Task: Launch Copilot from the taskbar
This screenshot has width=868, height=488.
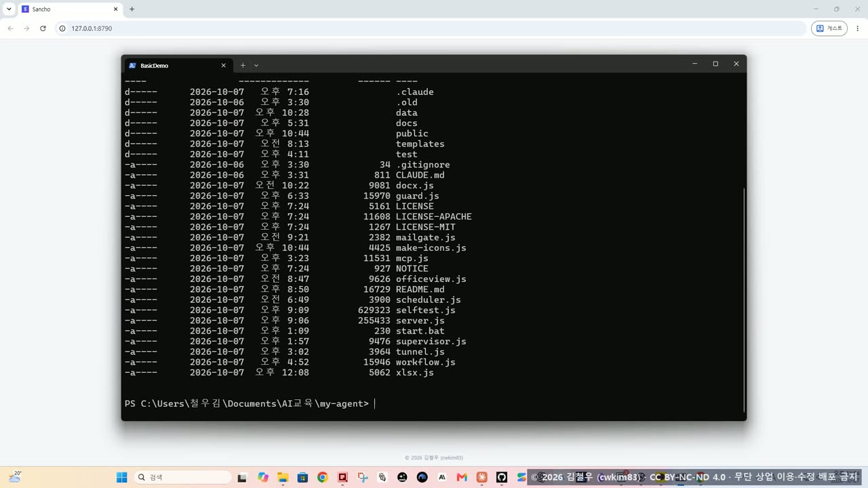Action: point(263,477)
